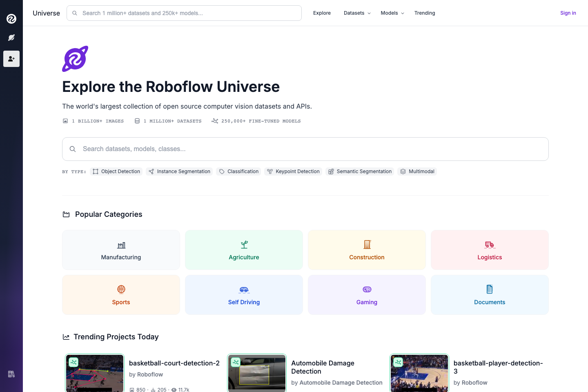Open the library icon at the sidebar bottom
The width and height of the screenshot is (588, 392).
pyautogui.click(x=11, y=374)
